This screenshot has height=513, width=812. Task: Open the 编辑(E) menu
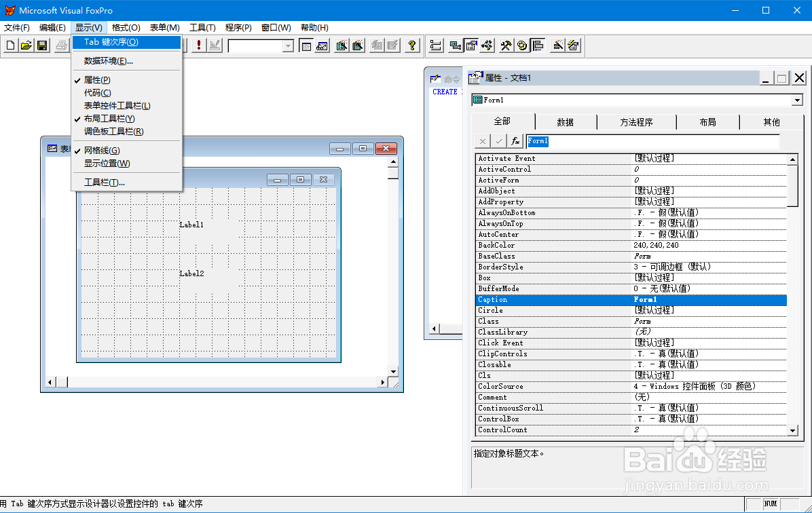(52, 27)
